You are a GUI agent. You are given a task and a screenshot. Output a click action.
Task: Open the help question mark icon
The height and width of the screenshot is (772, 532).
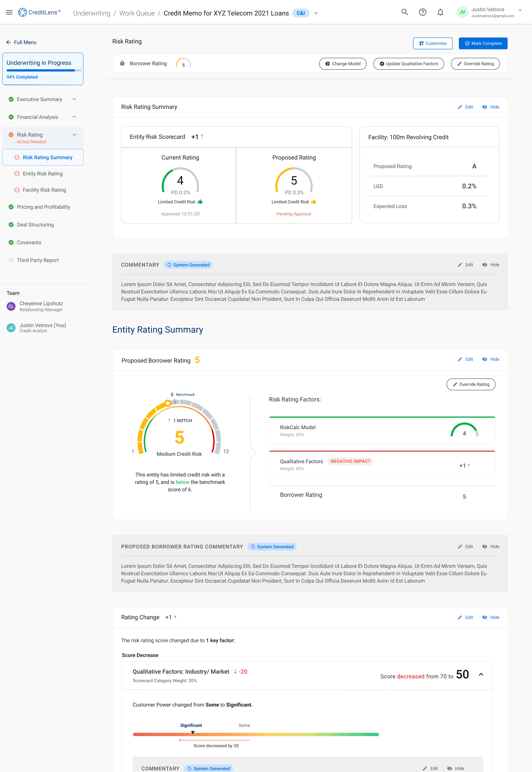click(422, 12)
